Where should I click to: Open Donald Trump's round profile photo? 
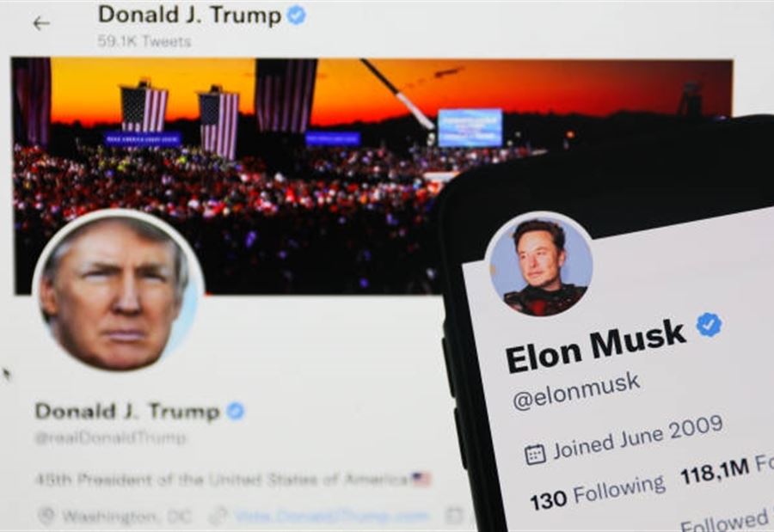tap(119, 291)
